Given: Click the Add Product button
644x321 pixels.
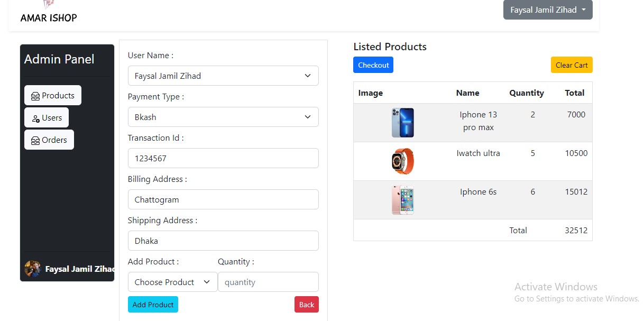Looking at the screenshot, I should (153, 304).
